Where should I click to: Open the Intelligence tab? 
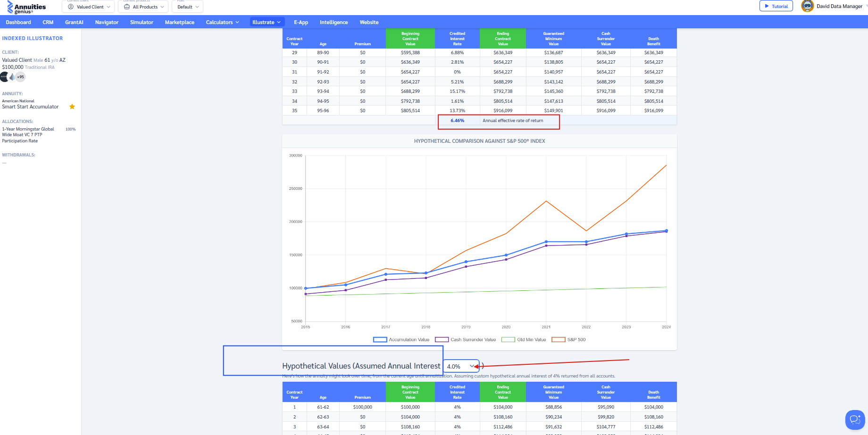(334, 22)
